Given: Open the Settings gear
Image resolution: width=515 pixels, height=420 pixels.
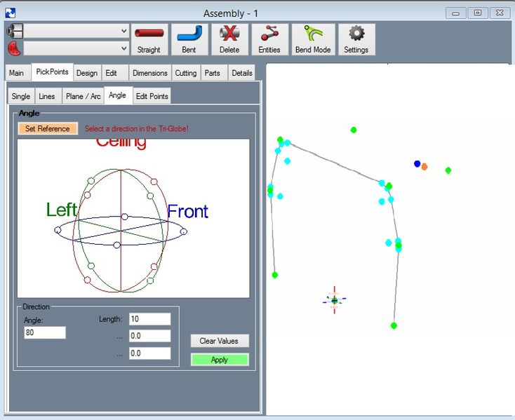Looking at the screenshot, I should [356, 39].
